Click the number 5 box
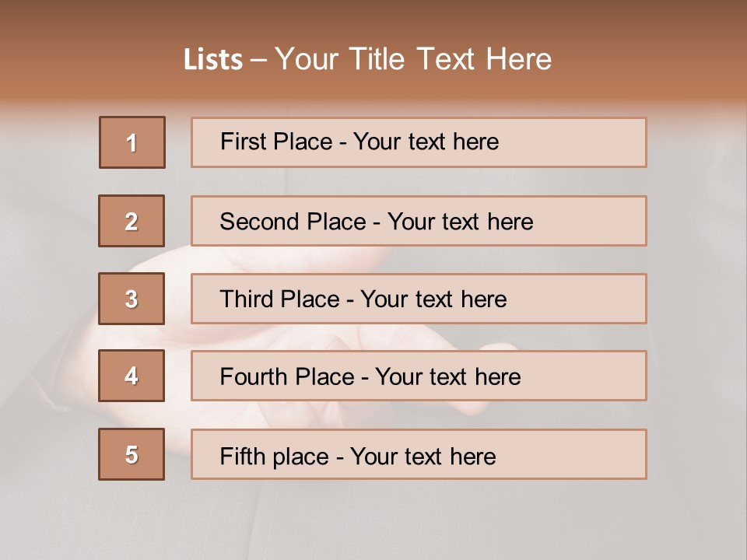747x560 pixels. pyautogui.click(x=132, y=455)
